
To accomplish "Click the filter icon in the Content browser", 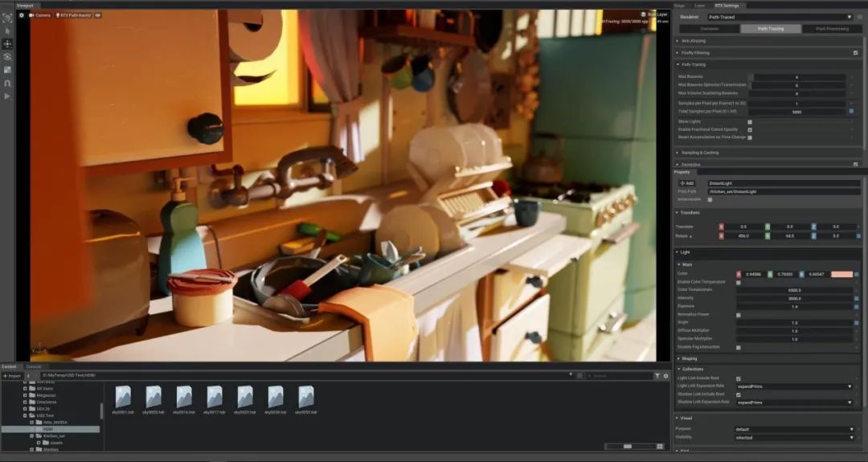I will (657, 375).
